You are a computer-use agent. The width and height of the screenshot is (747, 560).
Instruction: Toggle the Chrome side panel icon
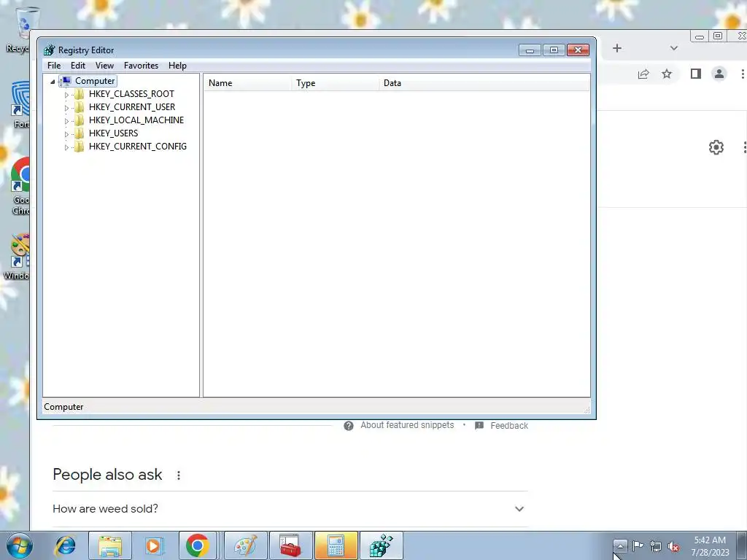(x=695, y=74)
